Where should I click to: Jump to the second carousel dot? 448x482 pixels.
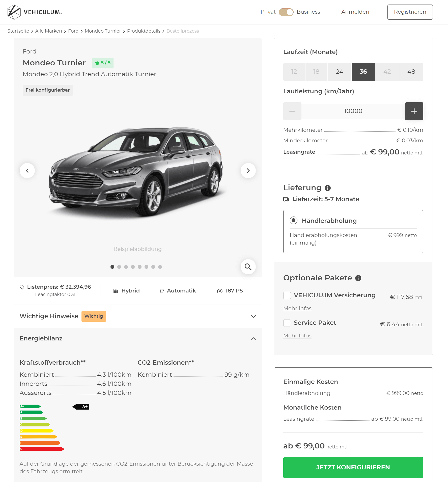(x=119, y=267)
